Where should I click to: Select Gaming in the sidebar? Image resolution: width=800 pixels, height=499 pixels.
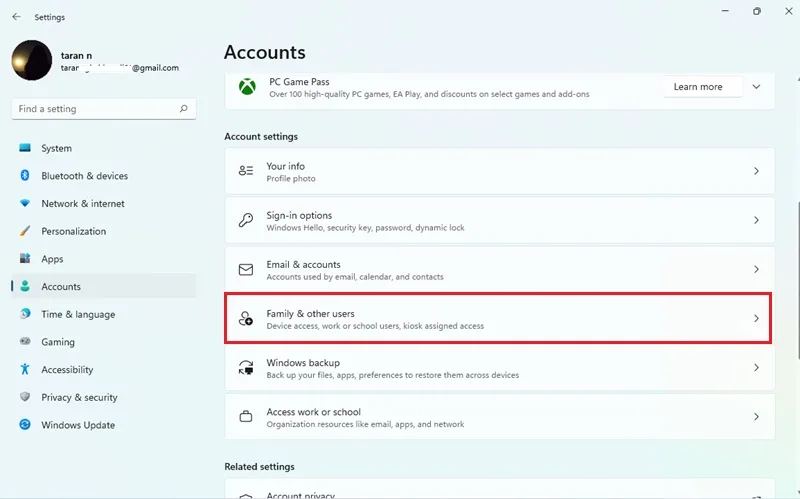tap(104, 341)
